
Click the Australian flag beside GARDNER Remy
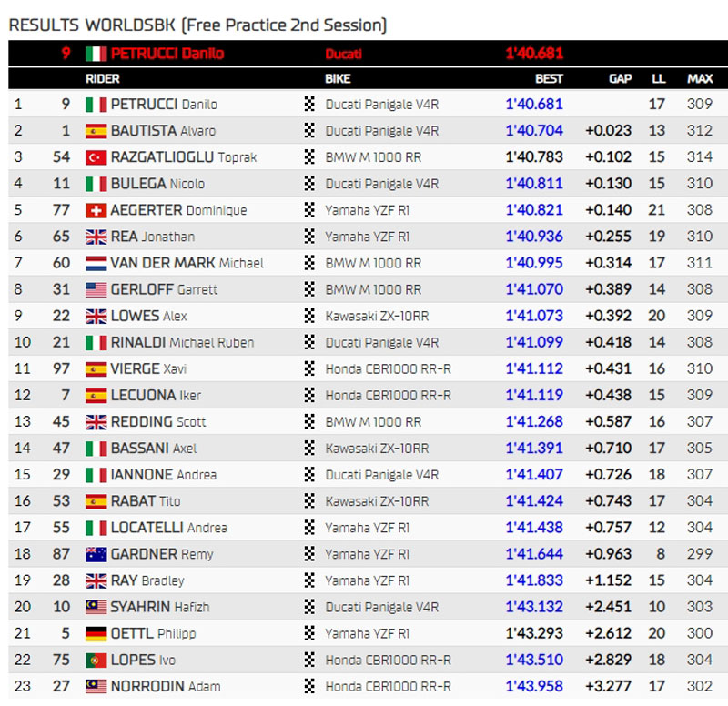(x=96, y=553)
